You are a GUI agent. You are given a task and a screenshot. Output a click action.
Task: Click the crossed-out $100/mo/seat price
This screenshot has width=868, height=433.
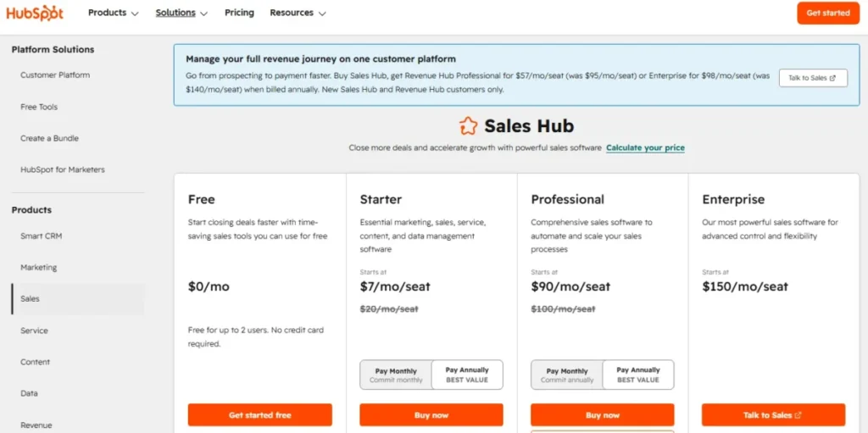563,309
